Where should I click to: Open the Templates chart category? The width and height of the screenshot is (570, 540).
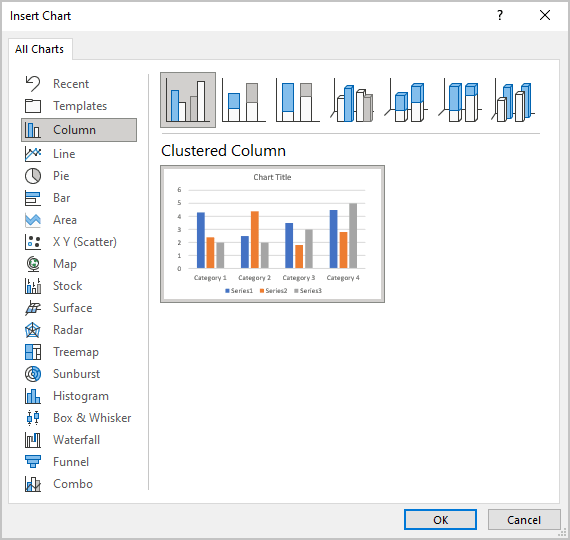79,106
